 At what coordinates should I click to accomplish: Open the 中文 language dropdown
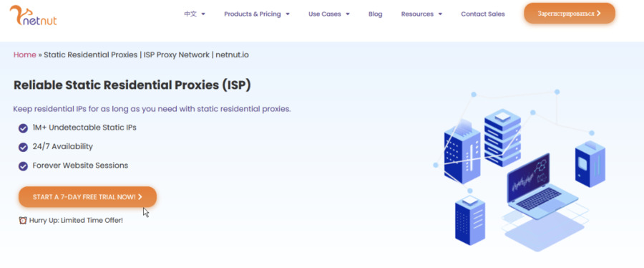coord(194,14)
